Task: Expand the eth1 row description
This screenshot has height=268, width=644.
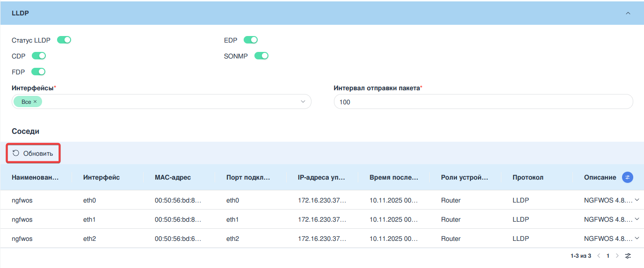Action: point(637,219)
